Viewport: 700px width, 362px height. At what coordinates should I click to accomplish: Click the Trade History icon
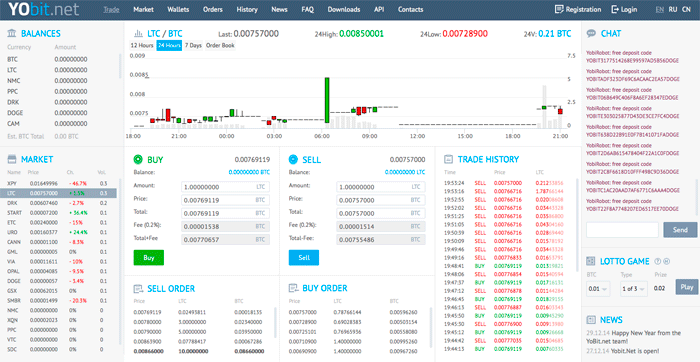tap(448, 159)
